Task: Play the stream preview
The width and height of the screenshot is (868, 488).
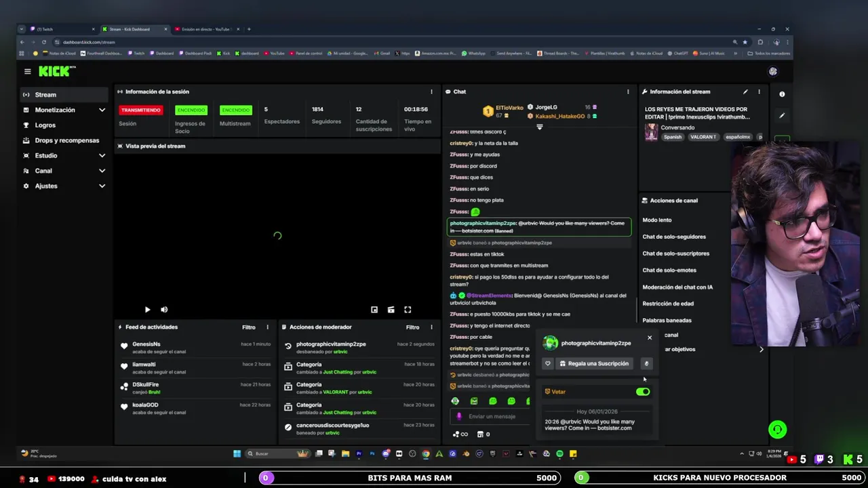Action: click(x=147, y=310)
